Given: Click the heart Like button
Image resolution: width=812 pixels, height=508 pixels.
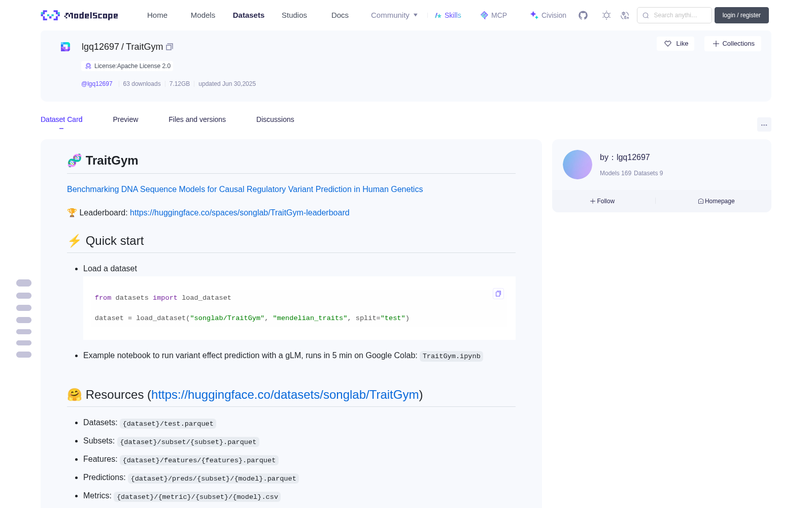Looking at the screenshot, I should [x=675, y=44].
